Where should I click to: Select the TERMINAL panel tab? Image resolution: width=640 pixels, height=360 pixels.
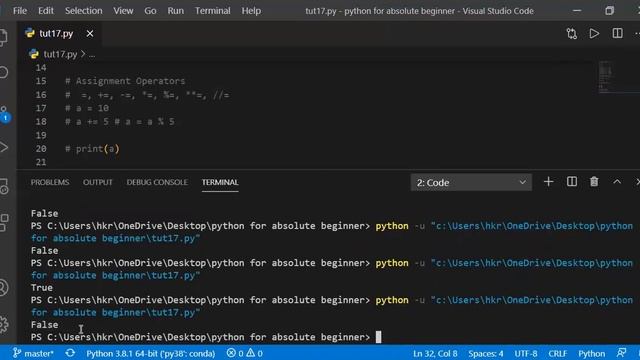coord(220,182)
